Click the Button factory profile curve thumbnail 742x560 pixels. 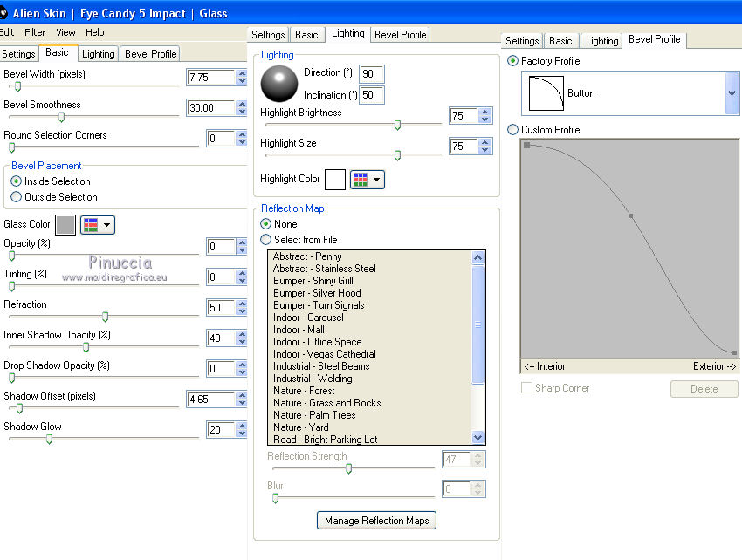[x=545, y=93]
